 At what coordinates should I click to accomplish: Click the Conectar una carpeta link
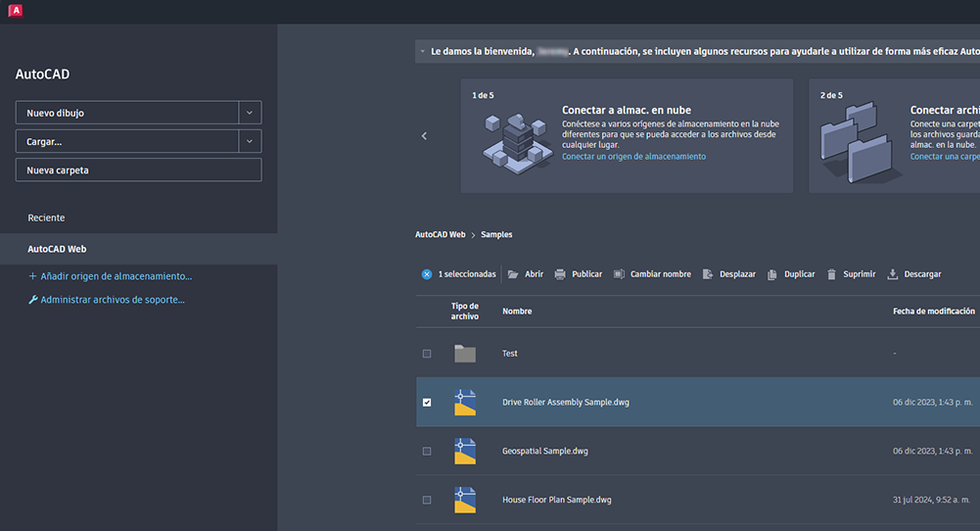pyautogui.click(x=945, y=157)
